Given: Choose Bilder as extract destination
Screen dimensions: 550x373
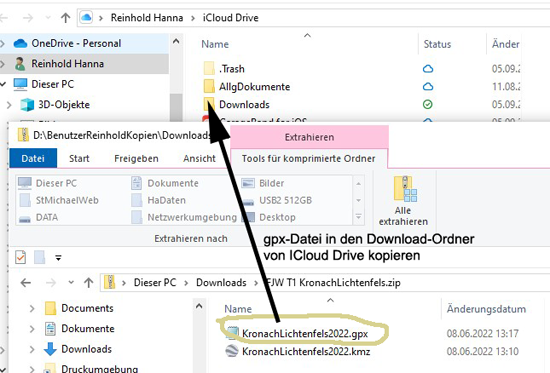Looking at the screenshot, I should coord(263,183).
